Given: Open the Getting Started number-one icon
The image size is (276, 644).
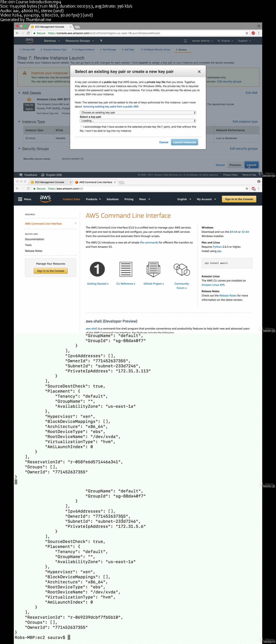Looking at the screenshot, I should [x=97, y=269].
